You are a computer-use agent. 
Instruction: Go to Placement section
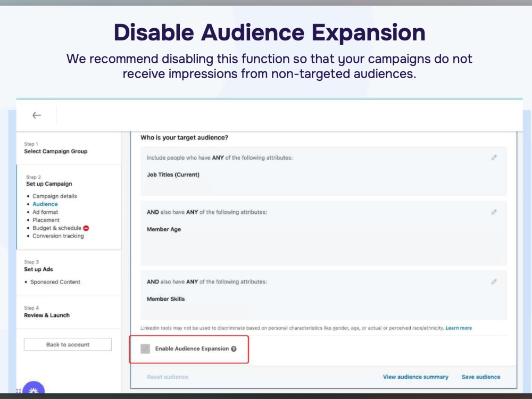point(46,220)
